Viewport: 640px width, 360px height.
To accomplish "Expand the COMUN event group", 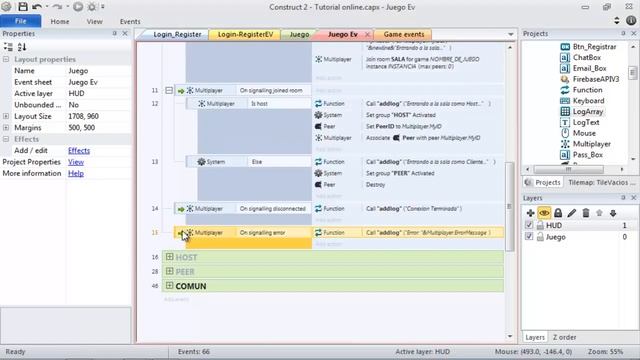I will (169, 285).
